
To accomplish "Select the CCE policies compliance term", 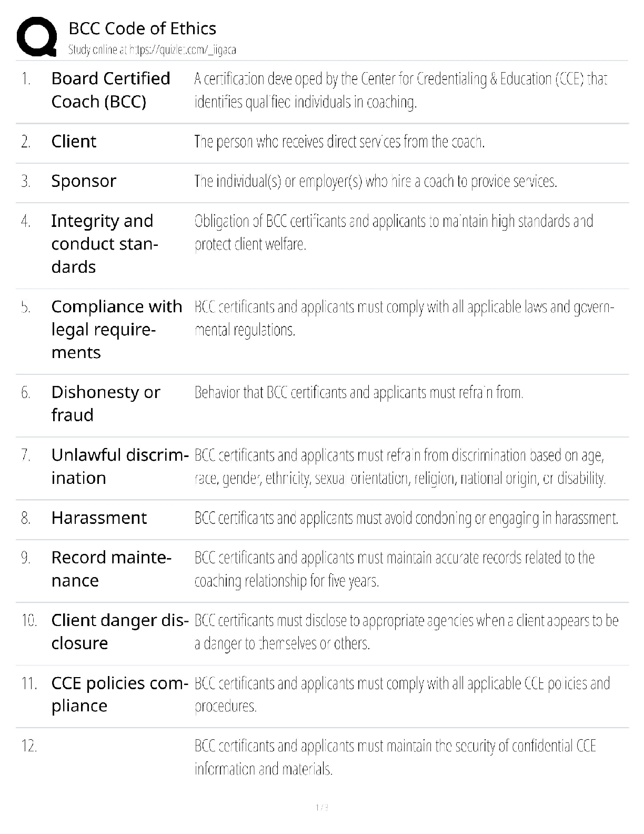I will click(x=119, y=694).
